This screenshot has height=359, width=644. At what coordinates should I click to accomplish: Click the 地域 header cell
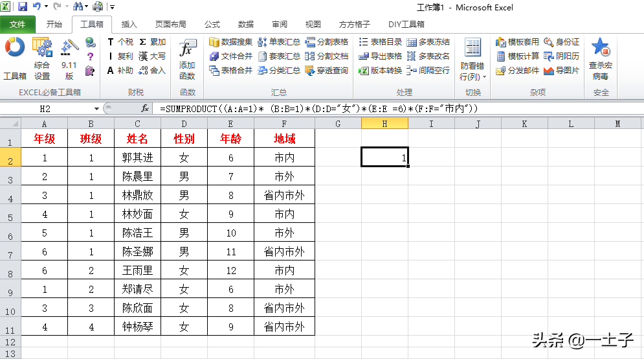tap(284, 139)
